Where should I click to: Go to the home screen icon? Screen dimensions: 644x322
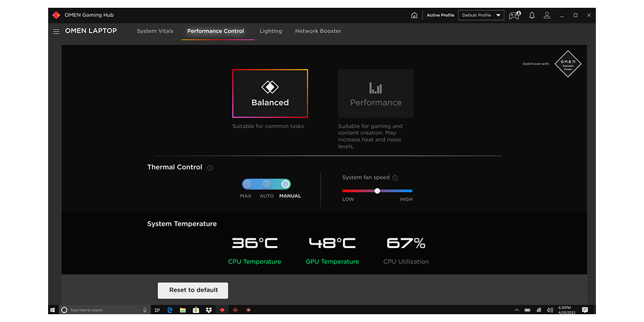(415, 15)
